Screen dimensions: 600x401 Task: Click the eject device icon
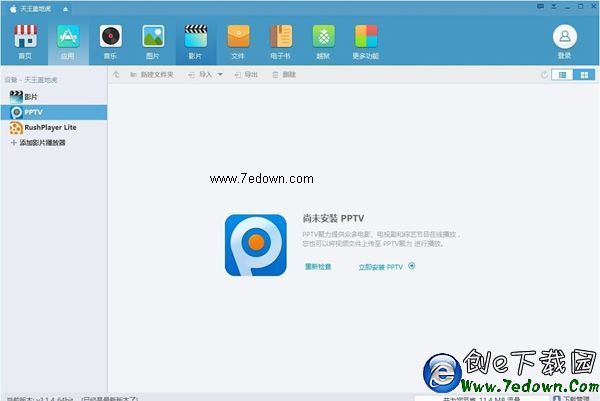tap(65, 9)
